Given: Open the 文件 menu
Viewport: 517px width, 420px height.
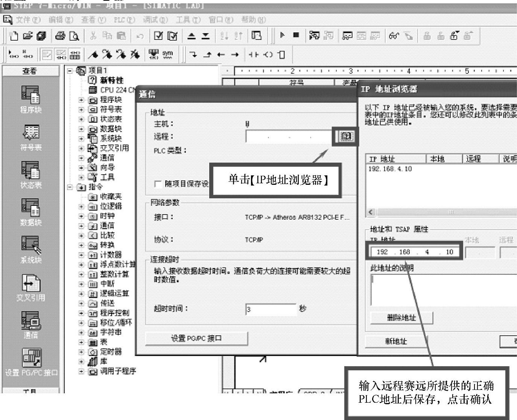Looking at the screenshot, I should pyautogui.click(x=28, y=20).
